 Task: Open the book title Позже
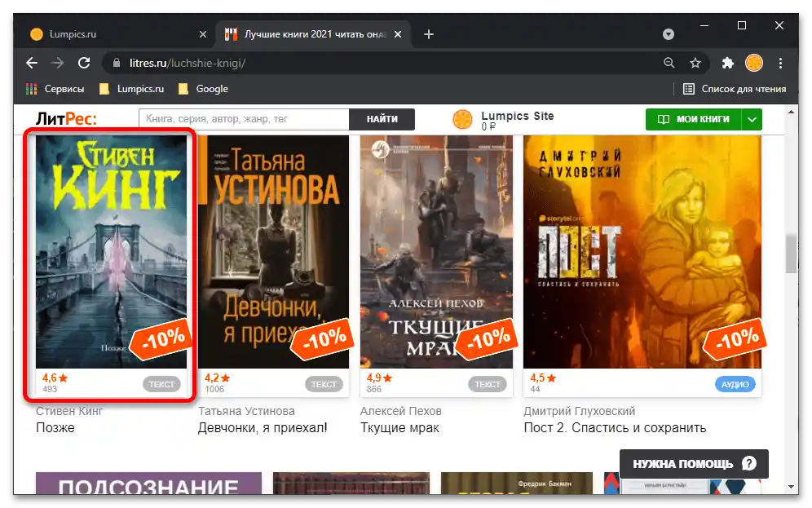(55, 428)
